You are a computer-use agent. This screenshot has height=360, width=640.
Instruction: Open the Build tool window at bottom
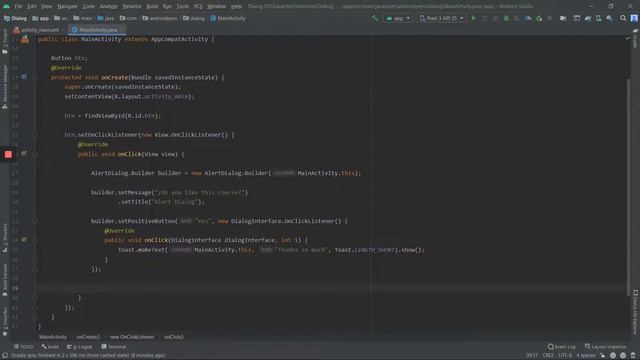(x=50, y=347)
